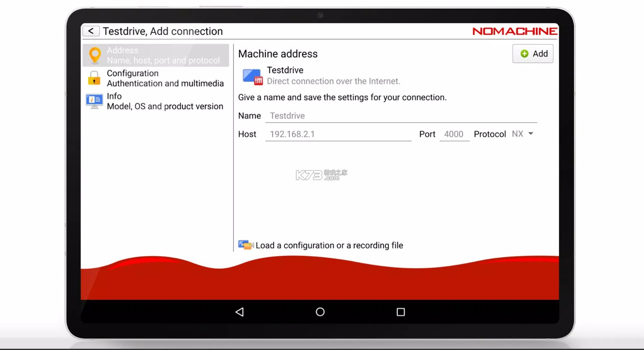Open the Address settings section
Viewport: 644px width, 350px height.
156,55
